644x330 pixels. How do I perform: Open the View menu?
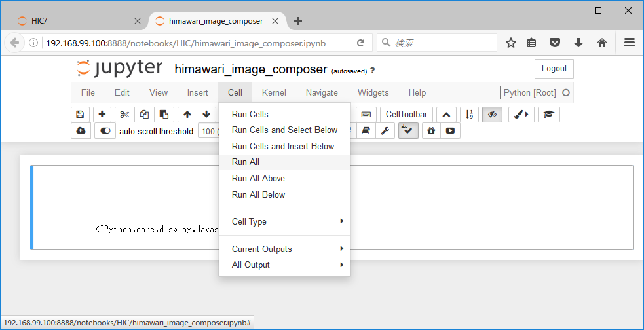pos(158,93)
